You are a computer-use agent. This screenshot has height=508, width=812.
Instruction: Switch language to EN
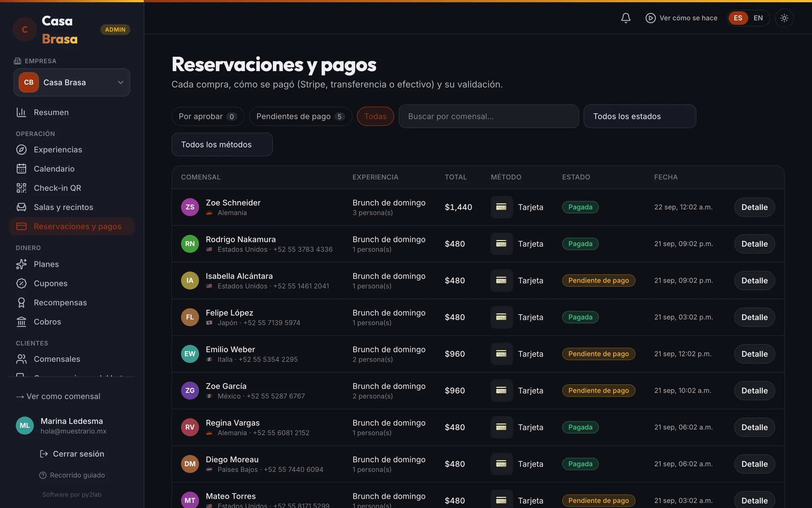click(758, 18)
